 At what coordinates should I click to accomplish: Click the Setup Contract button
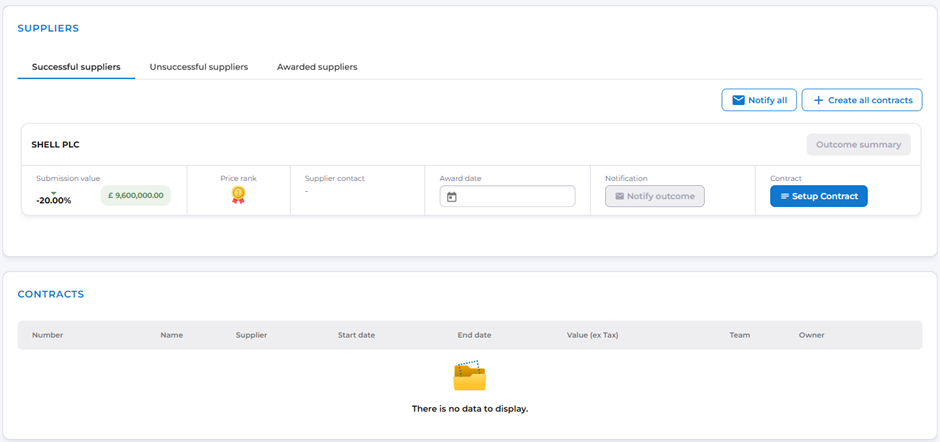point(819,196)
